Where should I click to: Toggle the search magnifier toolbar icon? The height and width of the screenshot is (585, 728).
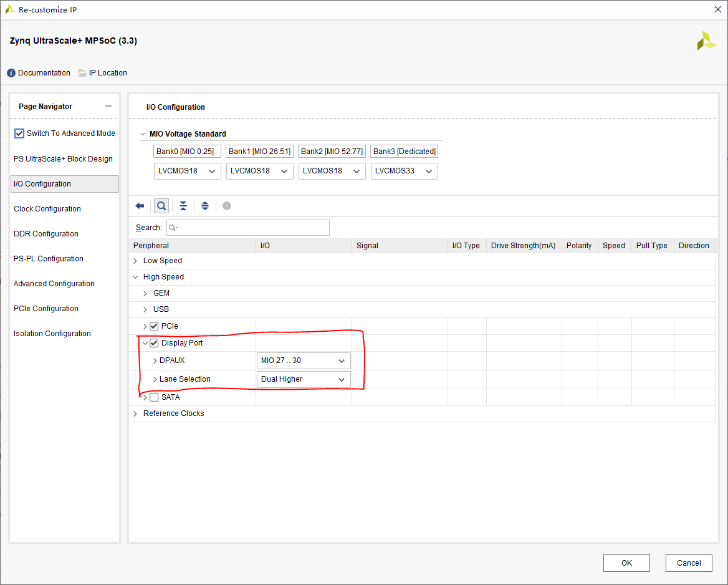tap(161, 206)
